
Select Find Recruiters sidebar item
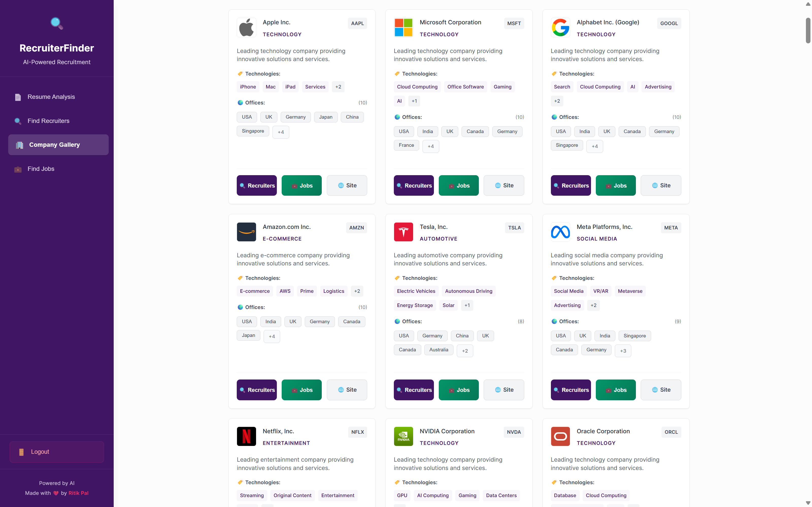click(48, 121)
